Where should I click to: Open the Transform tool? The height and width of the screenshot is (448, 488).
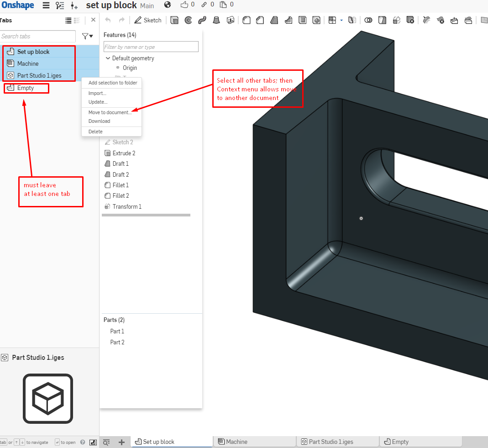tap(396, 20)
